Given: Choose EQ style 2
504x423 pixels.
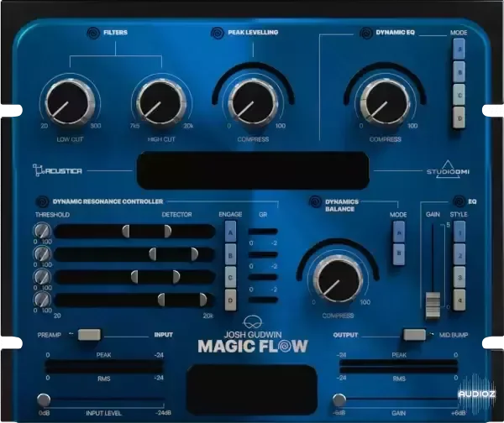Looking at the screenshot, I should (459, 254).
